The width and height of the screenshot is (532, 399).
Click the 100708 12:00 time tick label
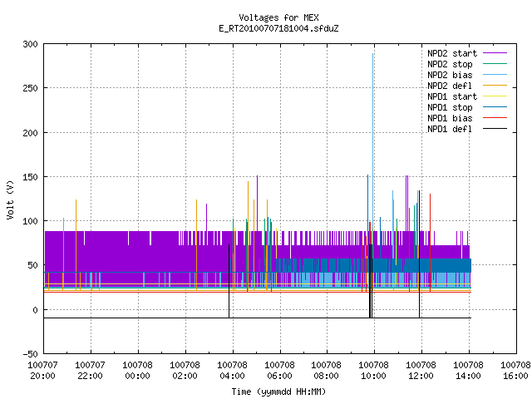[x=421, y=371]
